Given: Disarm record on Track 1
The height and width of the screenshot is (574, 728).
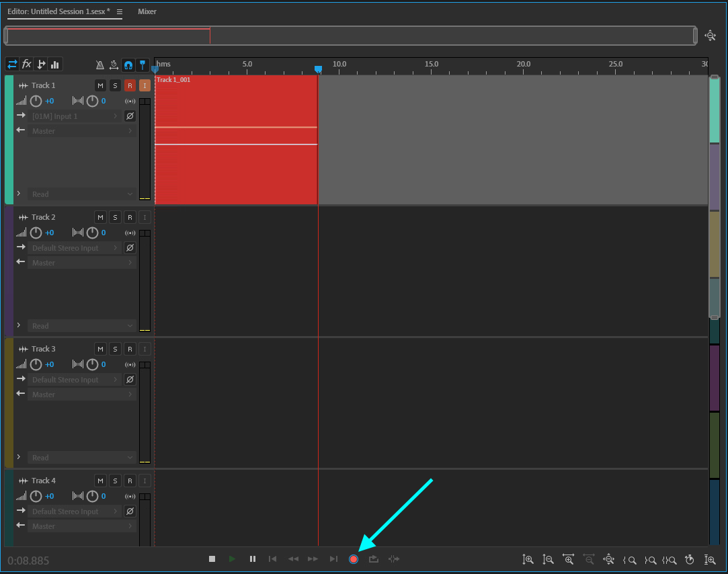Looking at the screenshot, I should tap(130, 85).
